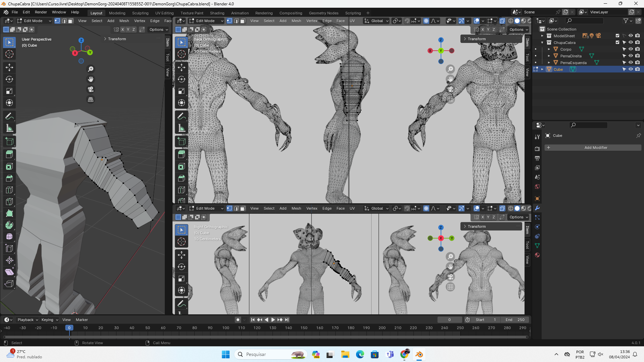The width and height of the screenshot is (644, 362).
Task: Open the Playback dropdown in timeline
Action: pyautogui.click(x=28, y=320)
